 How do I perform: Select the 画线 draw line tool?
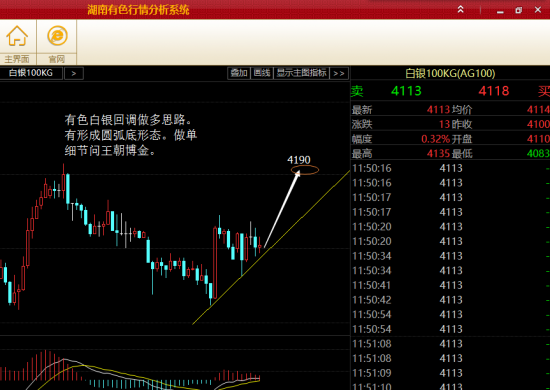(x=262, y=73)
